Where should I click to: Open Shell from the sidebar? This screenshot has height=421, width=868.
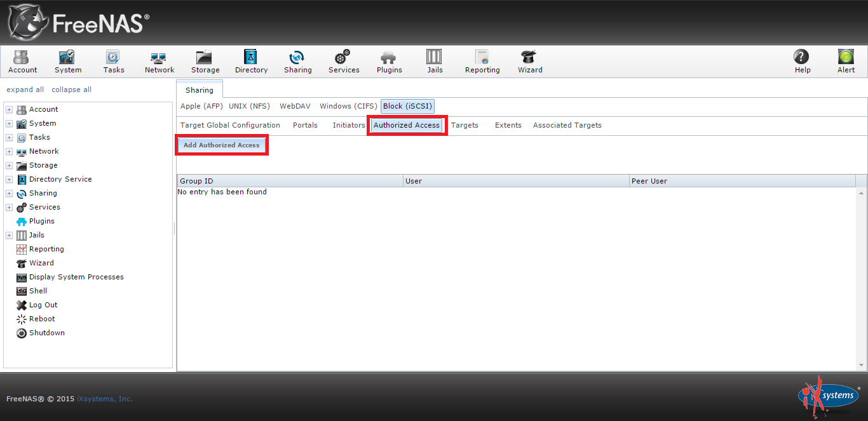38,291
